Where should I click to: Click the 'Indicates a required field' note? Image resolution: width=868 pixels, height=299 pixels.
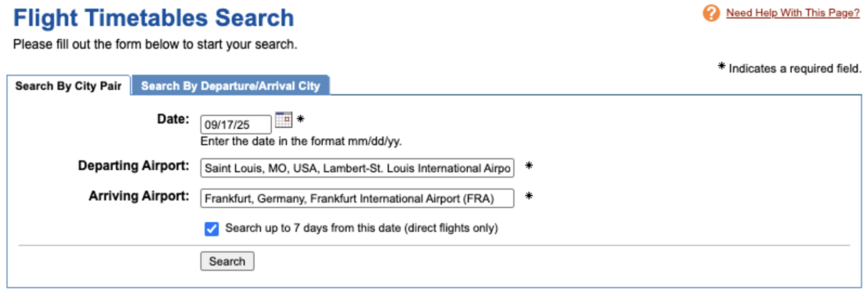coord(794,69)
